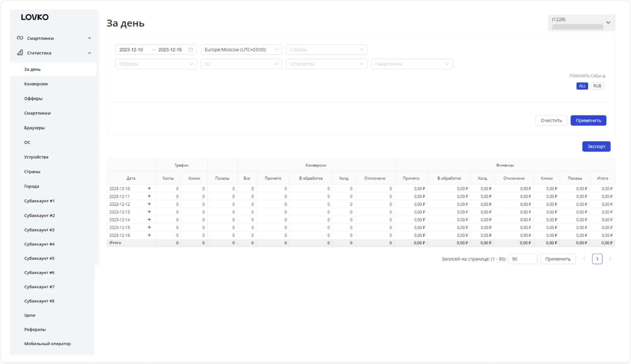Open the Смартлинки filter dropdown
Image resolution: width=631 pixels, height=364 pixels.
412,64
